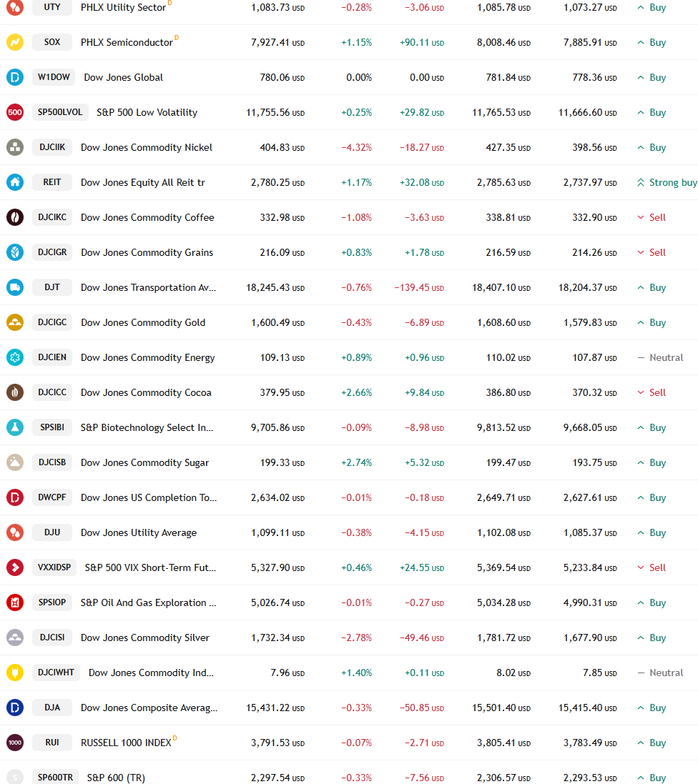Open Dow Jones Commodity Gold link

pyautogui.click(x=142, y=322)
